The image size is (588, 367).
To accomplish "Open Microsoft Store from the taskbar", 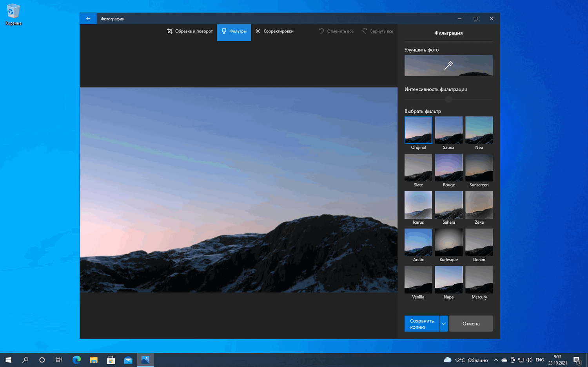I will click(x=111, y=360).
